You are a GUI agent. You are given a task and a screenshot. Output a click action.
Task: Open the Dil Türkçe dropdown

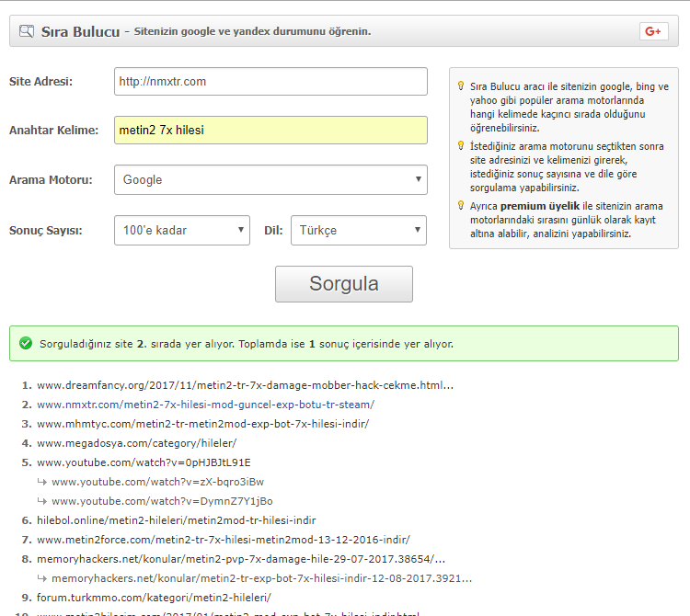coord(359,231)
